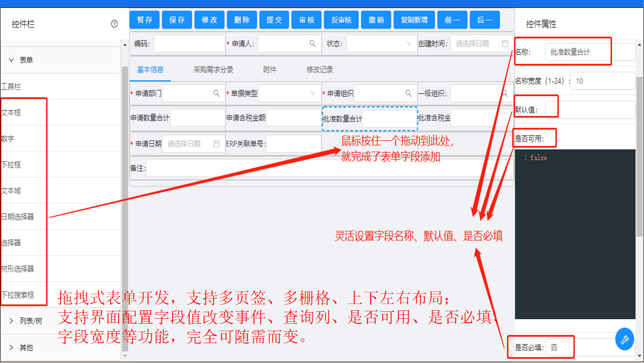Click the 名称 input field in 控件属性
644x363 pixels.
click(590, 52)
